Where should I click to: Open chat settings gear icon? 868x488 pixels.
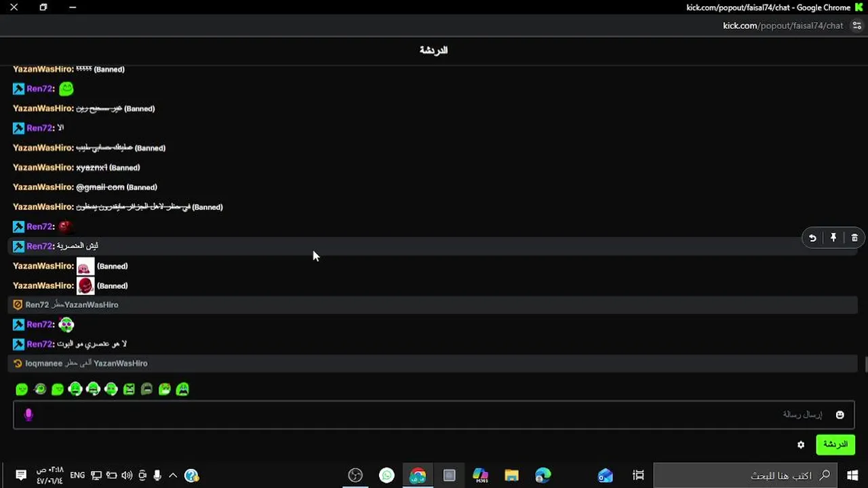pyautogui.click(x=801, y=445)
